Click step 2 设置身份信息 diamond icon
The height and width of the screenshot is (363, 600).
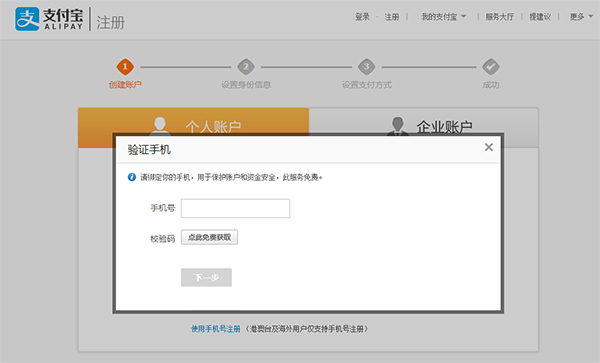point(246,67)
